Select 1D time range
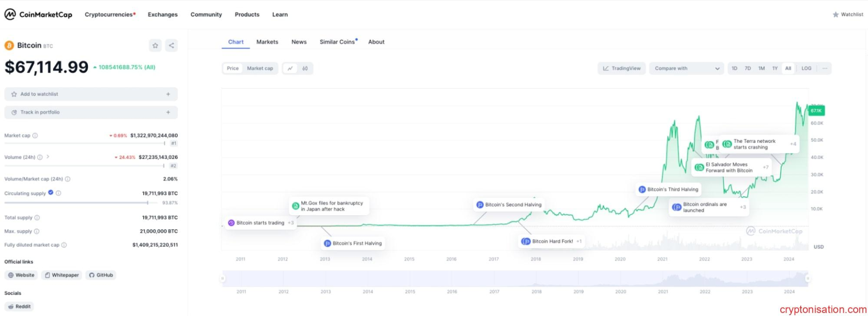Screen dimensions: 868x316 (735, 68)
